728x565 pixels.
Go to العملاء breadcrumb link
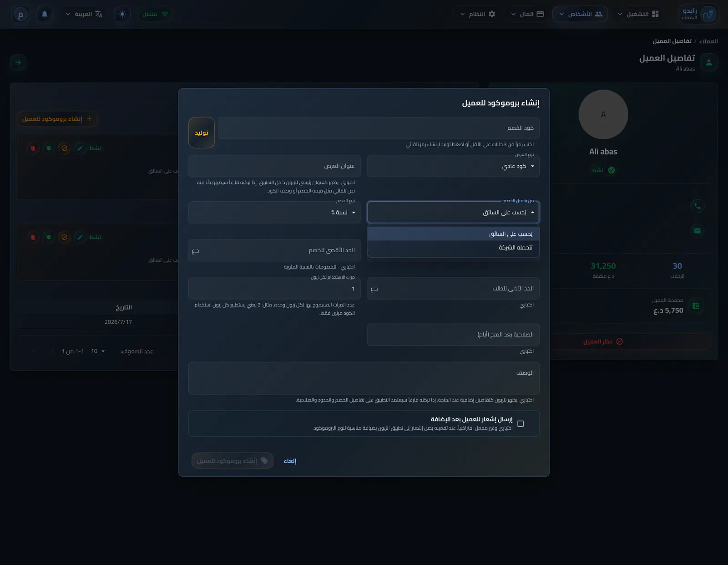pos(708,41)
